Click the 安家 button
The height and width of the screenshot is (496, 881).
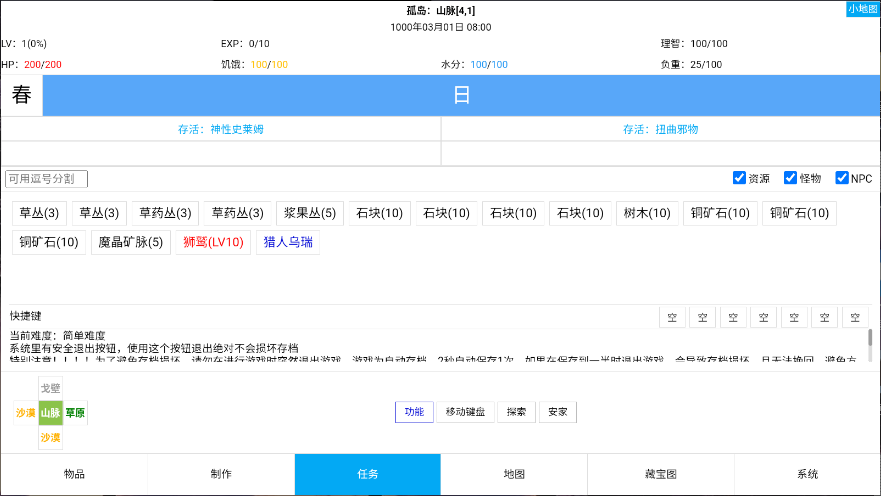tap(558, 412)
